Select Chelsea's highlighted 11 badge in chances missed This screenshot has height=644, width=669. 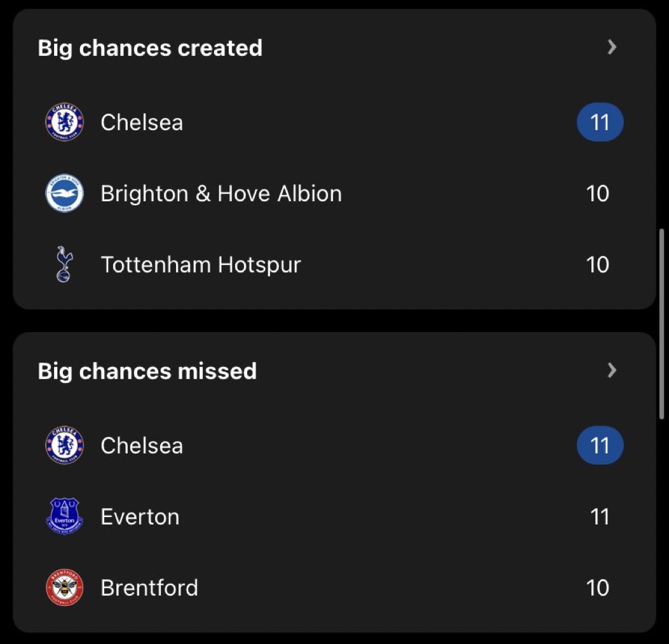(x=600, y=445)
